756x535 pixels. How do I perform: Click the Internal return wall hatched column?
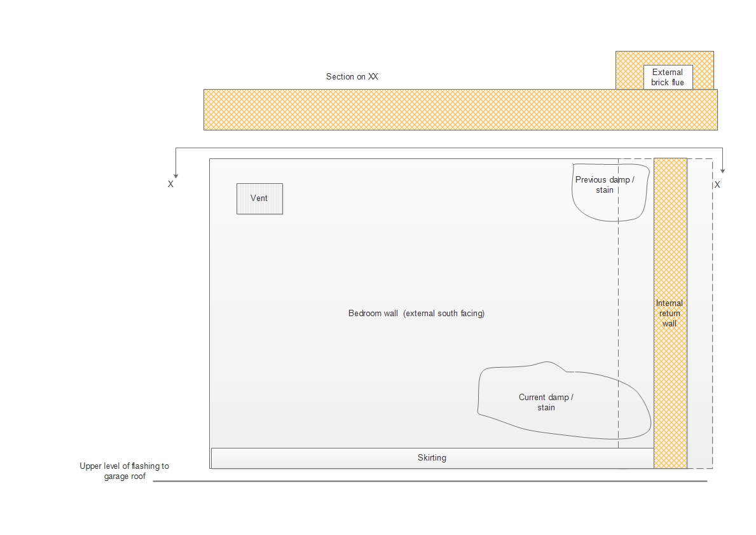coord(670,254)
